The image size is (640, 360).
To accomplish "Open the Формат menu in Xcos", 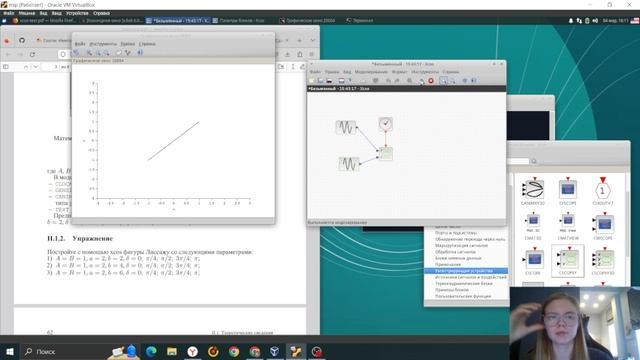I will pyautogui.click(x=399, y=72).
